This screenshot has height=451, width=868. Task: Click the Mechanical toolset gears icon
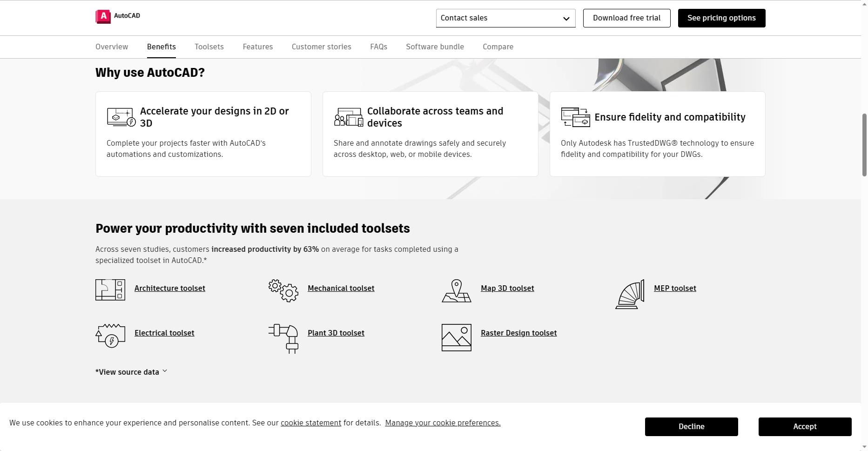click(283, 290)
